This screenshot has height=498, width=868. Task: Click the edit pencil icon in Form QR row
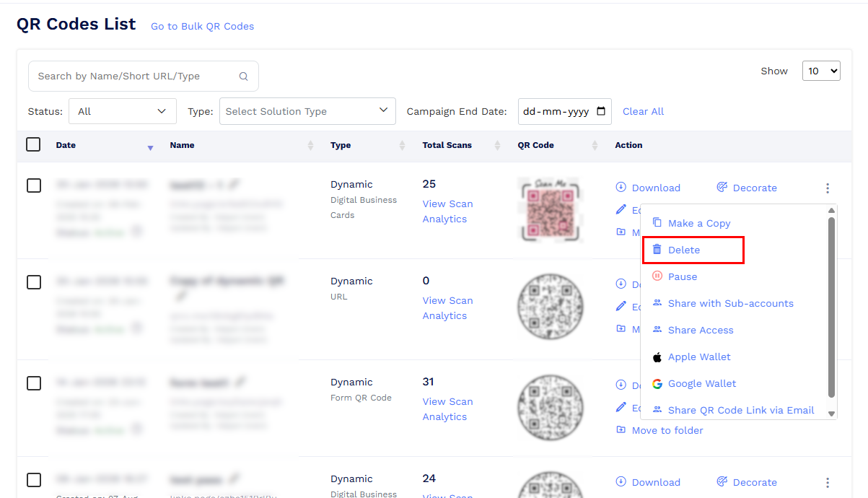(621, 408)
